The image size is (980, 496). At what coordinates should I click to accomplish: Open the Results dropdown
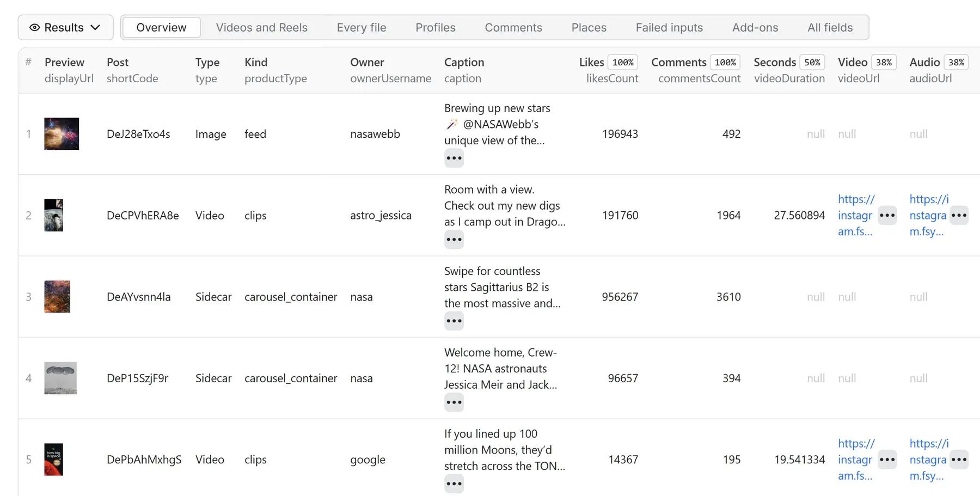point(65,27)
